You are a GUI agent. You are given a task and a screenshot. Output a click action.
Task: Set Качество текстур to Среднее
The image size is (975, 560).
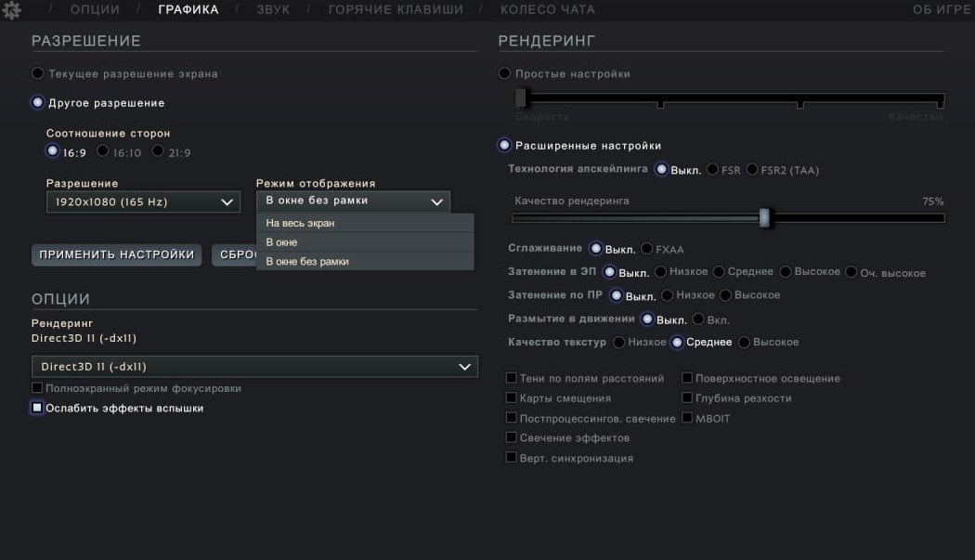(x=677, y=342)
